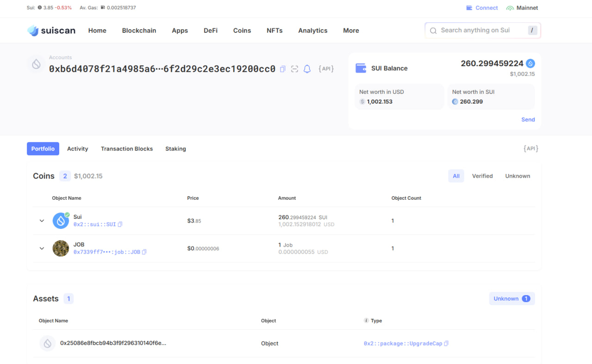Image resolution: width=592 pixels, height=364 pixels.
Task: Expand the Sui coin row
Action: (x=42, y=221)
